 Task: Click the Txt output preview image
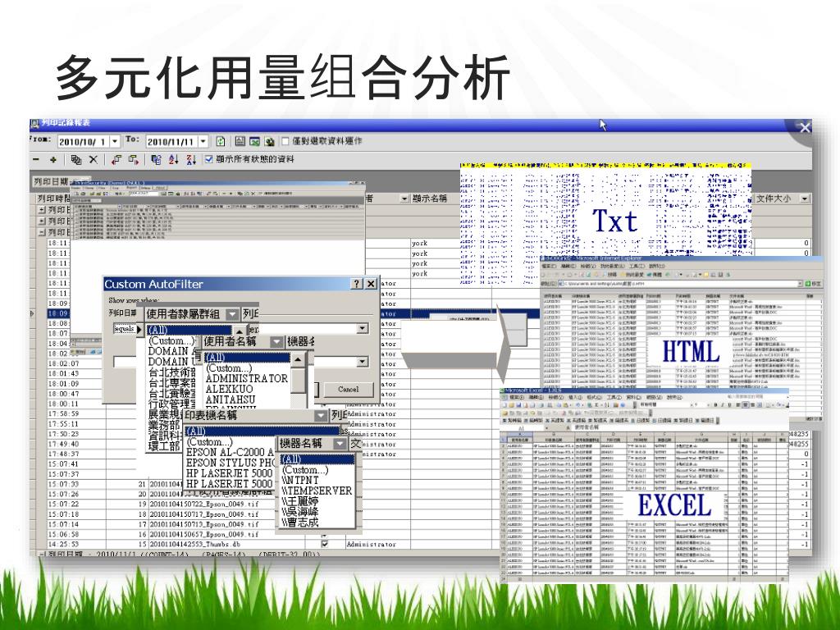click(605, 222)
